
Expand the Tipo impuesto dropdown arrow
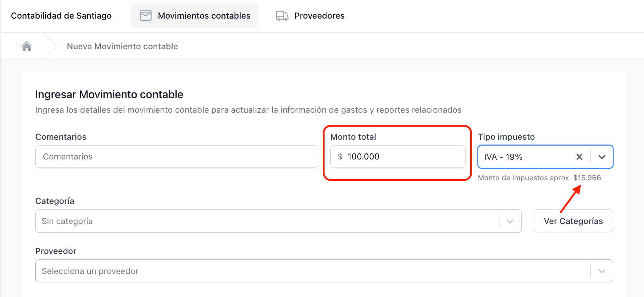(602, 157)
